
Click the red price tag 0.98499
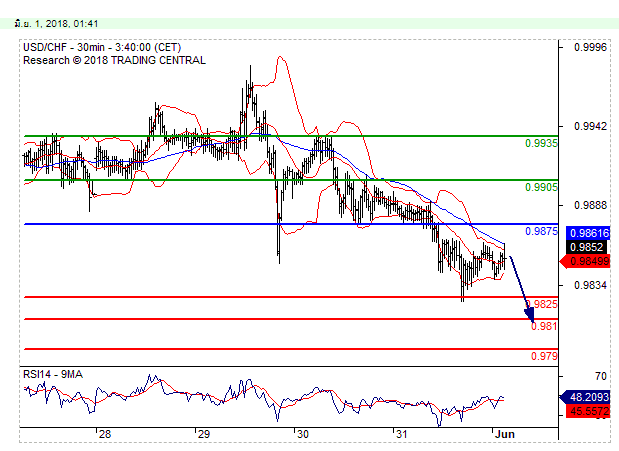(x=585, y=261)
